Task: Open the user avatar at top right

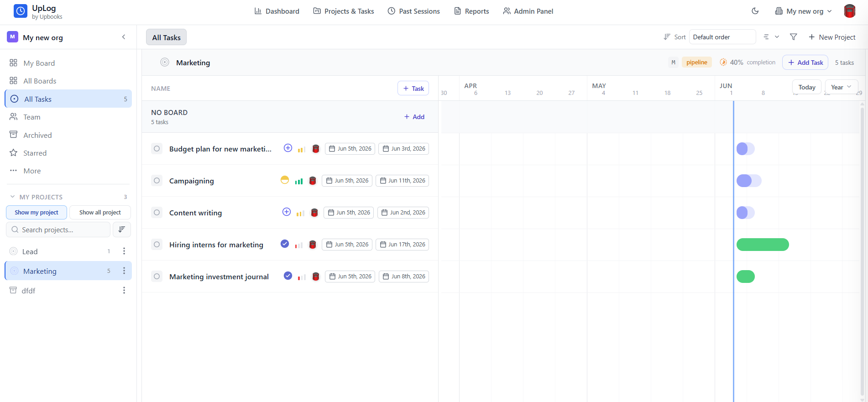Action: [849, 11]
